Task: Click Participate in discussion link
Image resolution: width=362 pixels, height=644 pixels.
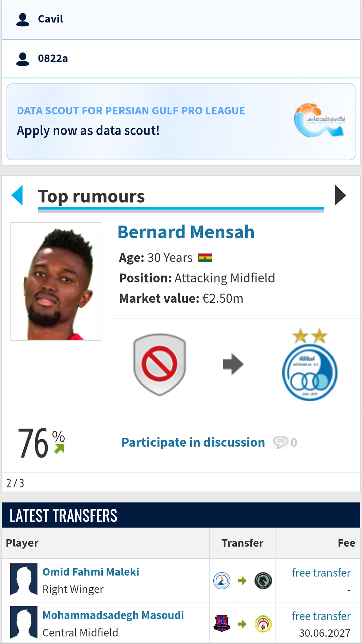Action: coord(193,442)
